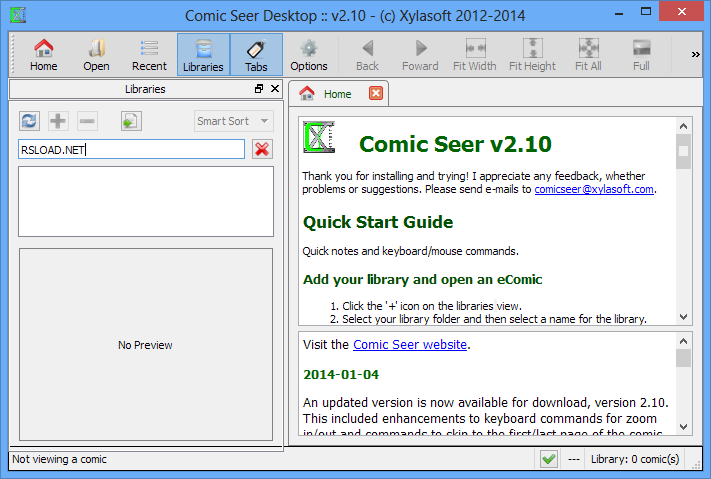Click the Back arrow

click(367, 54)
